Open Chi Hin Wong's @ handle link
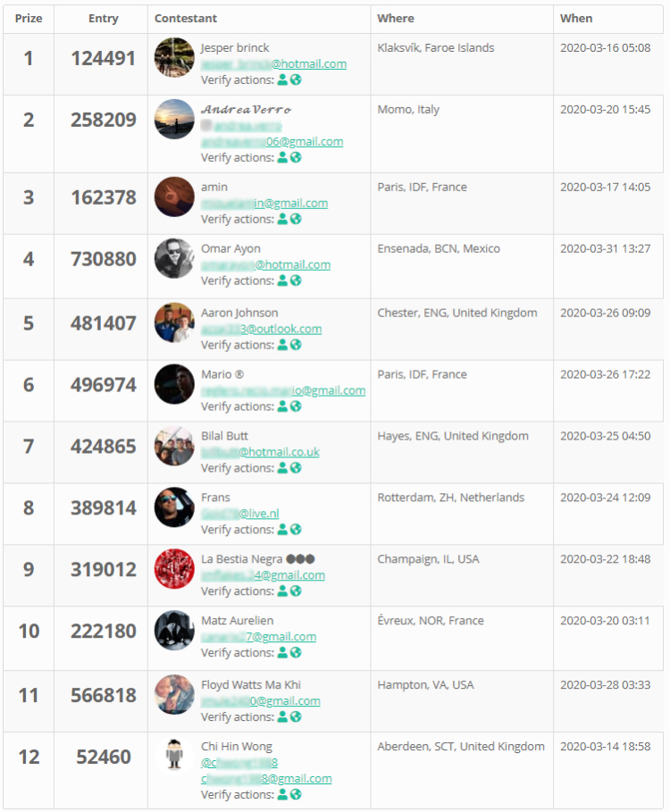This screenshot has width=670, height=812. tap(239, 762)
